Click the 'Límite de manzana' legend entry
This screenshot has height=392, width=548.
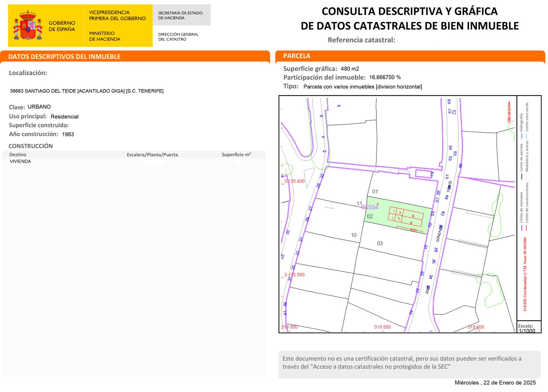521,207
